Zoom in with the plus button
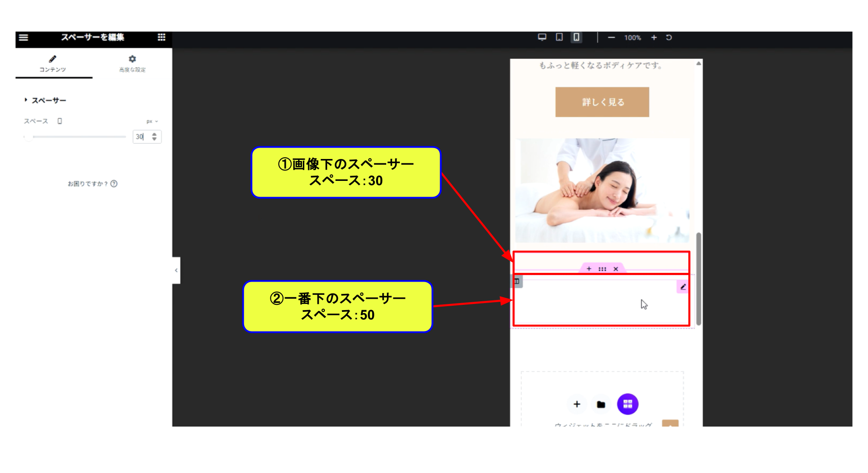Viewport: 868px width, 473px height. coord(654,38)
